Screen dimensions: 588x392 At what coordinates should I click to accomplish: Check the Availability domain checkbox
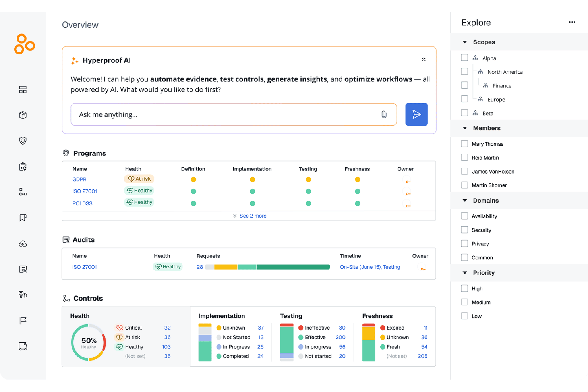click(x=464, y=216)
